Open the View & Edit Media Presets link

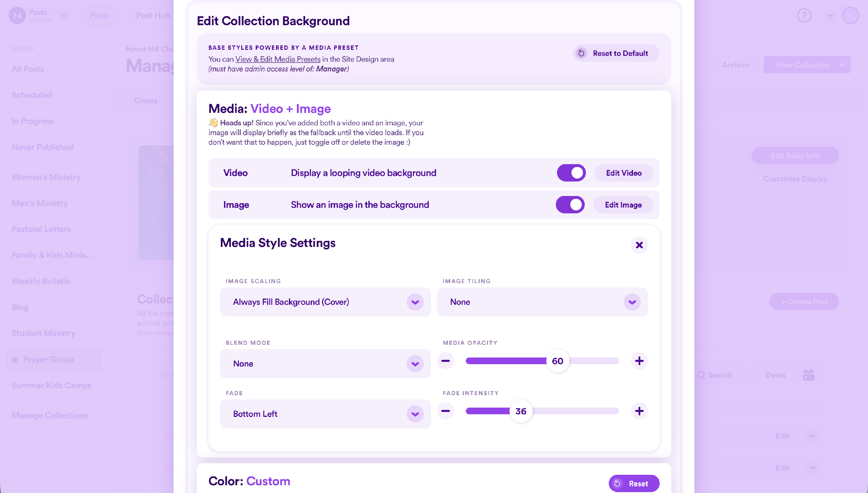pyautogui.click(x=278, y=59)
